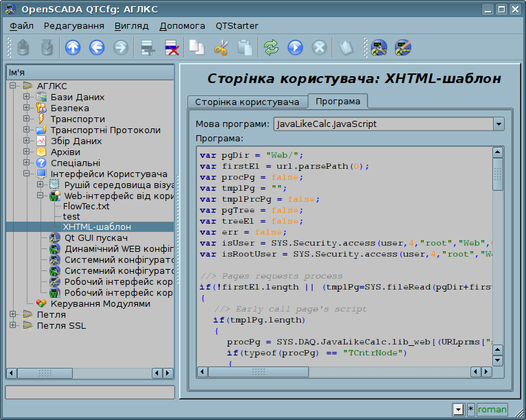
Task: Collapse the Інтерфейси Користувача tree node
Action: click(26, 174)
